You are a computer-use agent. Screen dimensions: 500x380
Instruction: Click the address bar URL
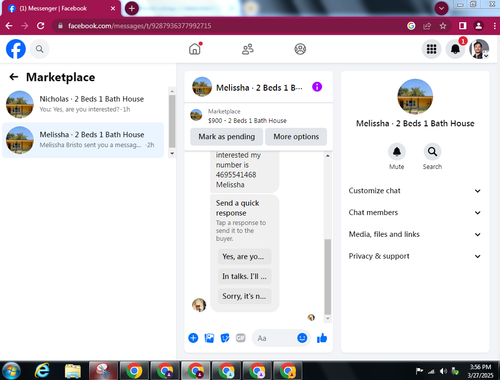(x=140, y=26)
